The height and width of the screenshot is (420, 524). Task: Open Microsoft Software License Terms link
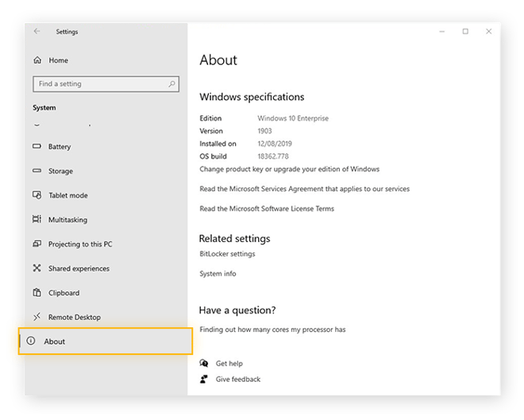pyautogui.click(x=267, y=209)
